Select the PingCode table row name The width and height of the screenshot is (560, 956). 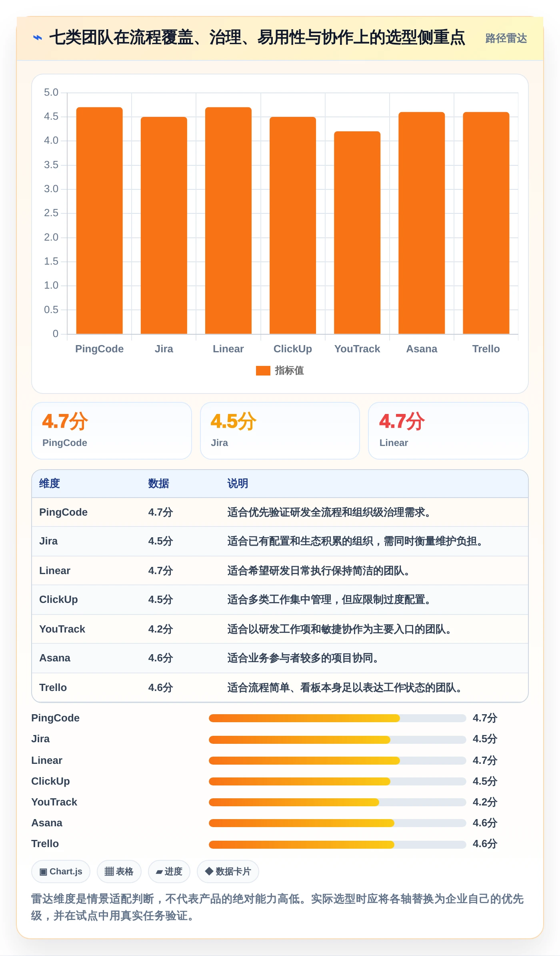63,512
